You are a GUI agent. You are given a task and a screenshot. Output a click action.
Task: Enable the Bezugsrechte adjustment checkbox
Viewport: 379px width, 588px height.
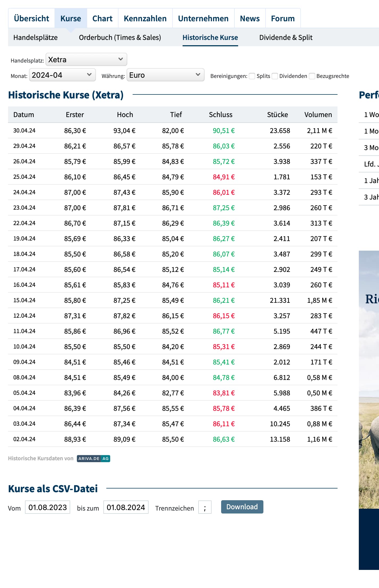point(312,76)
